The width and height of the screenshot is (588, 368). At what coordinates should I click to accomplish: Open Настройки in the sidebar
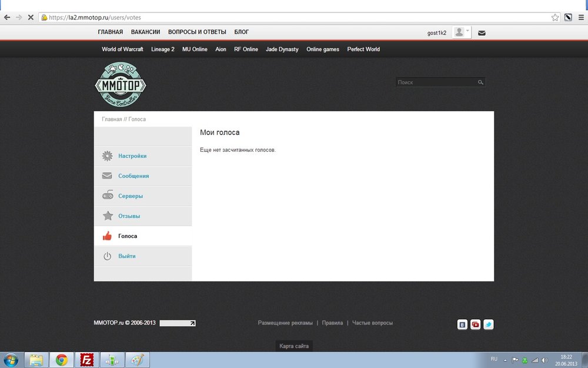coord(132,156)
